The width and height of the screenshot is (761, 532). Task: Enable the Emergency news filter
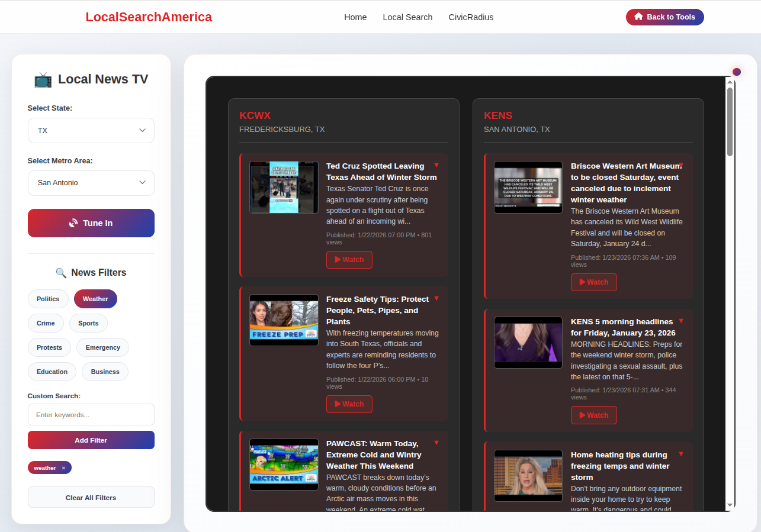102,347
